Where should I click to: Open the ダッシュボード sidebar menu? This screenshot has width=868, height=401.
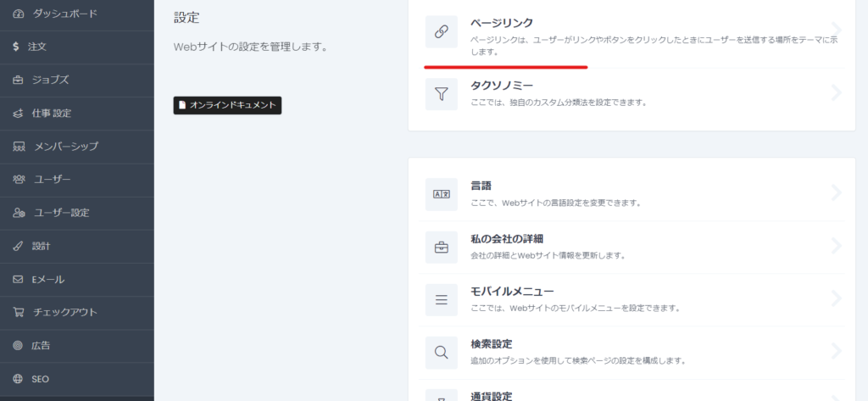point(64,14)
